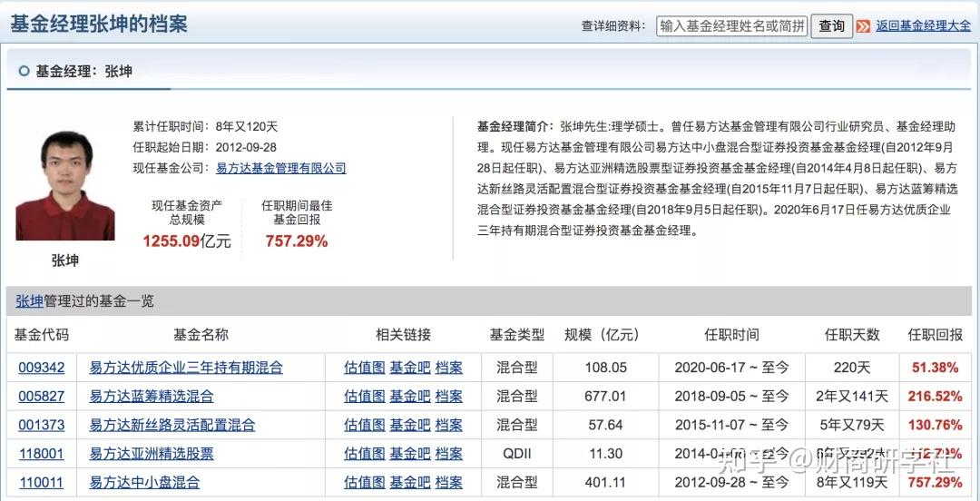The image size is (980, 501).
Task: Click the 401.11 scale value
Action: [x=605, y=482]
